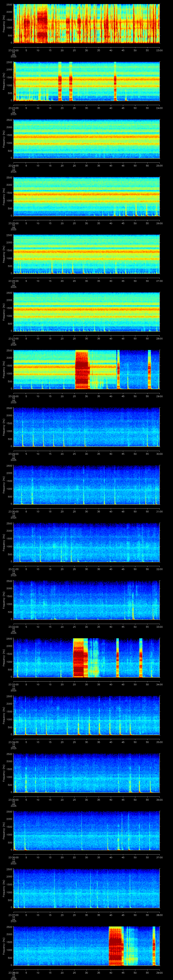Click the "23:28:00" time axis label
The image size is (173, 980).
(x=13, y=396)
